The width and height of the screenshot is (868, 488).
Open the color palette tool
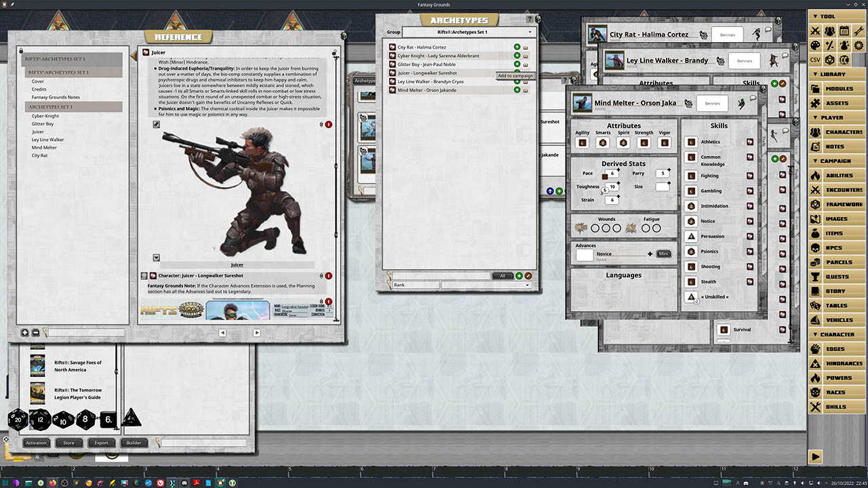pos(815,45)
